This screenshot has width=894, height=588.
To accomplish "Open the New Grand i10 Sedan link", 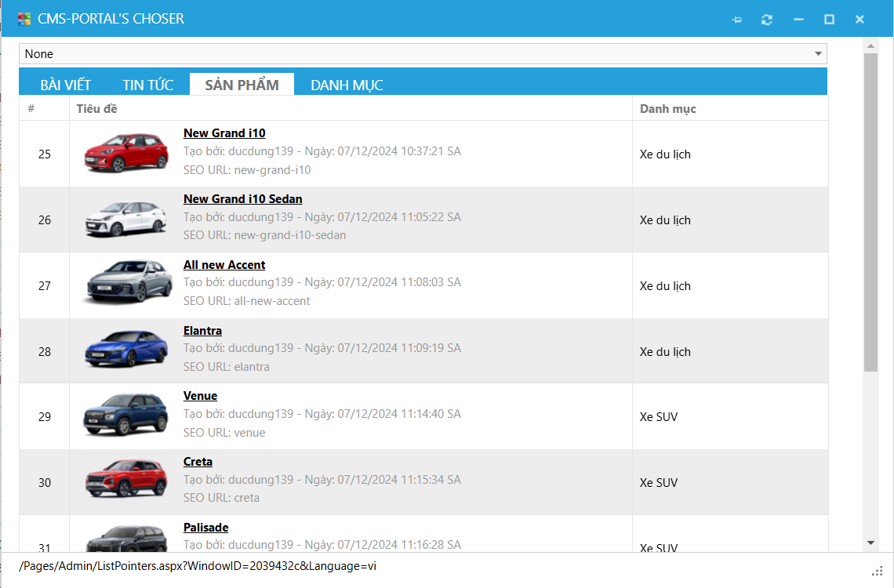I will [242, 199].
